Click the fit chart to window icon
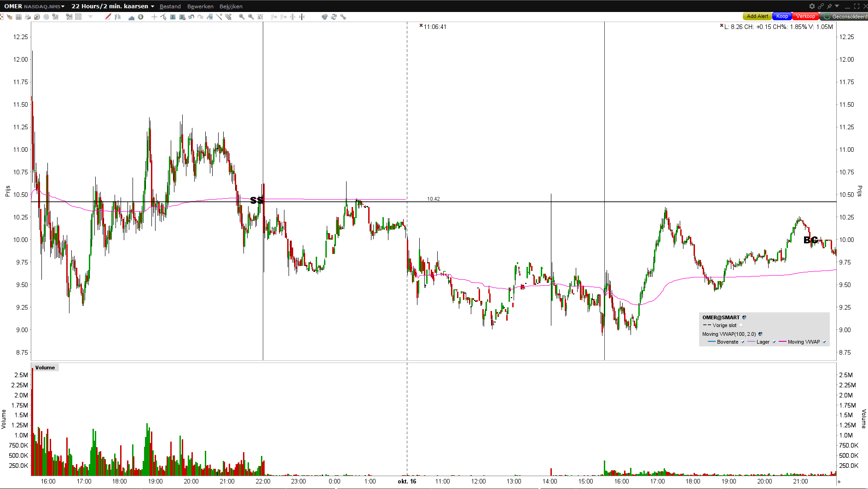 pos(260,17)
